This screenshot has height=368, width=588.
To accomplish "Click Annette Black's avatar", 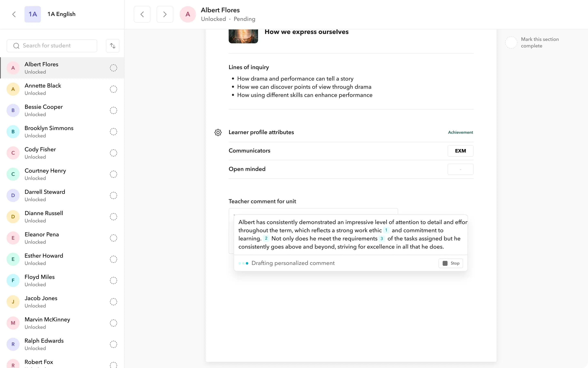I will coord(13,89).
